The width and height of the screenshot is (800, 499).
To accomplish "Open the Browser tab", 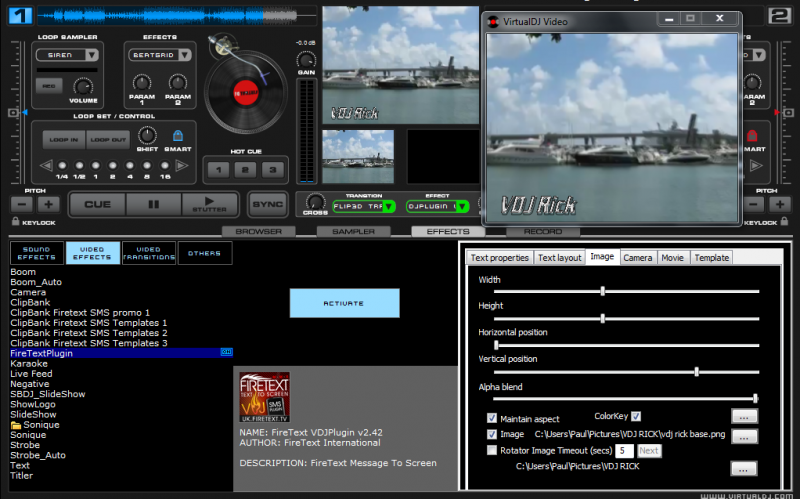I will (x=259, y=232).
